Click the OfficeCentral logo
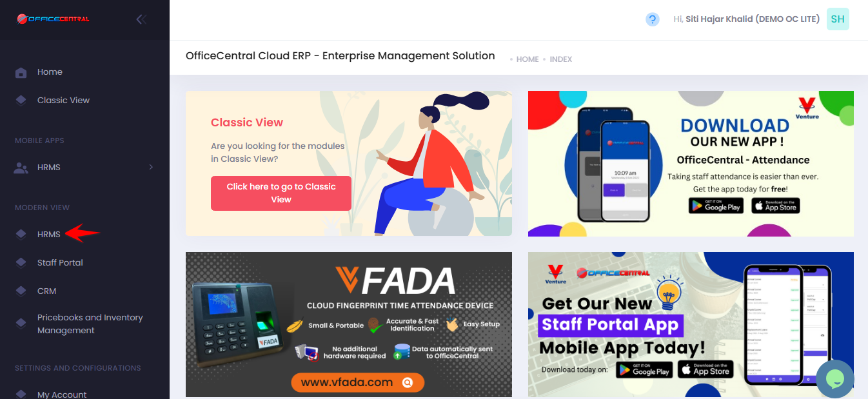The width and height of the screenshot is (868, 399). click(x=53, y=19)
